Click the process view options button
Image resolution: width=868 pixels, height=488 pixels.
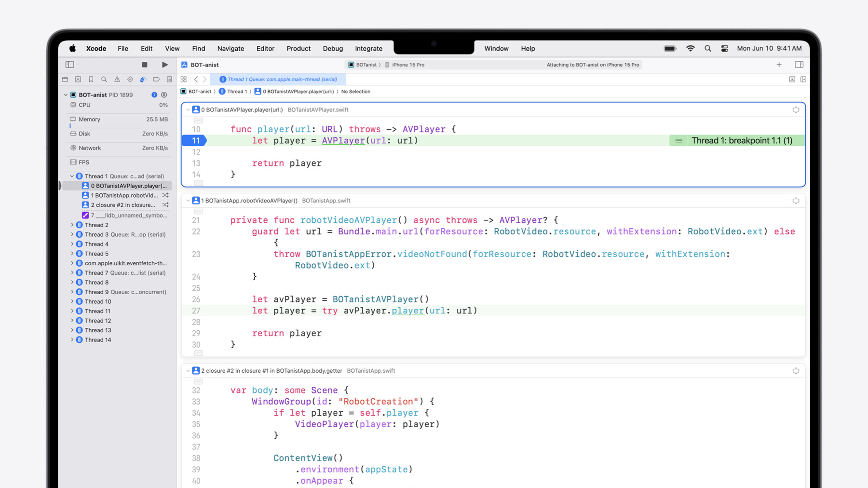point(164,95)
